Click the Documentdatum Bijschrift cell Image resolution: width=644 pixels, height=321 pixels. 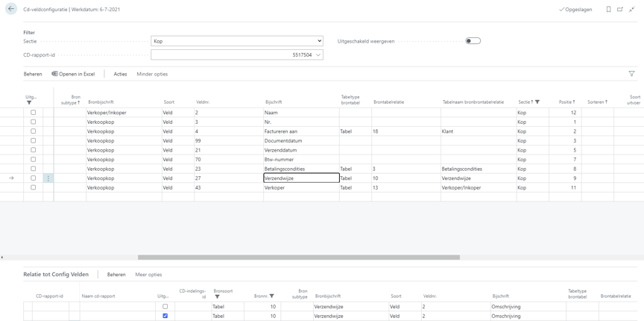[x=301, y=141]
